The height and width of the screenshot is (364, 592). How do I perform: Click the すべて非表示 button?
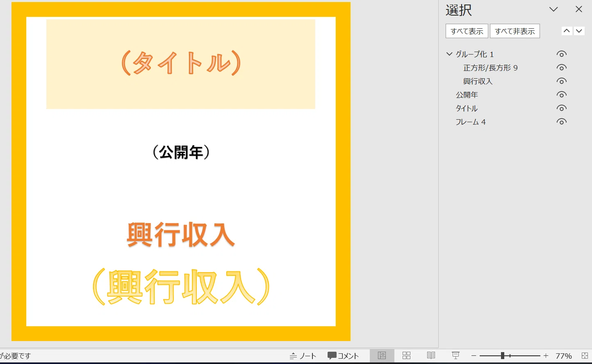point(515,31)
